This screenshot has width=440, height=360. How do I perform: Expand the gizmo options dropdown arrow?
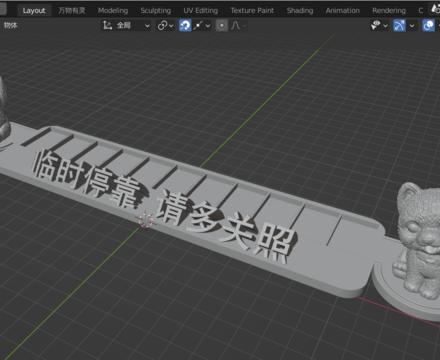[x=412, y=26]
